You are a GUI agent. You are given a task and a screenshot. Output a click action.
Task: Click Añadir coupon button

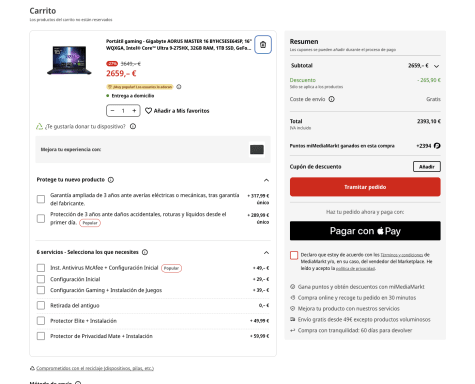[427, 167]
